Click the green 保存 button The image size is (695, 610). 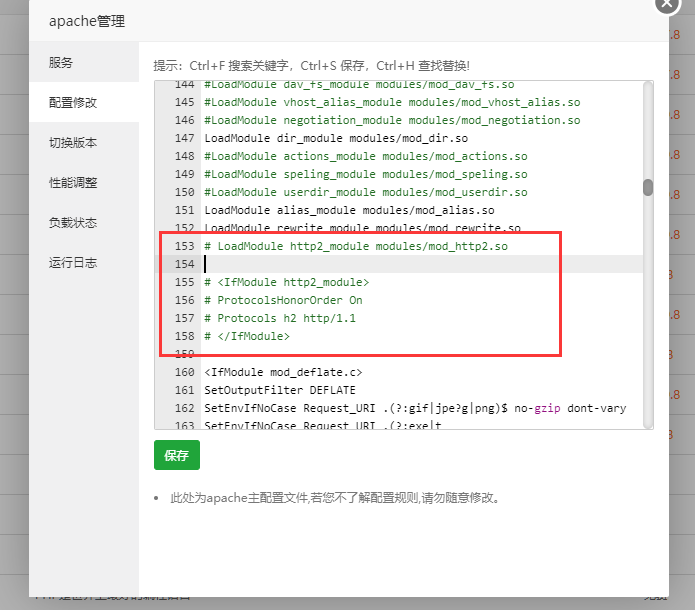coord(177,455)
